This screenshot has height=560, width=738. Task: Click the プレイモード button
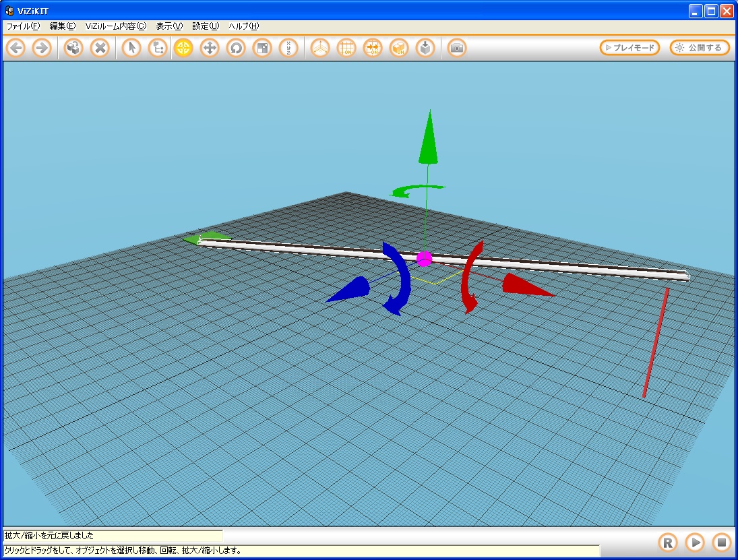[629, 48]
